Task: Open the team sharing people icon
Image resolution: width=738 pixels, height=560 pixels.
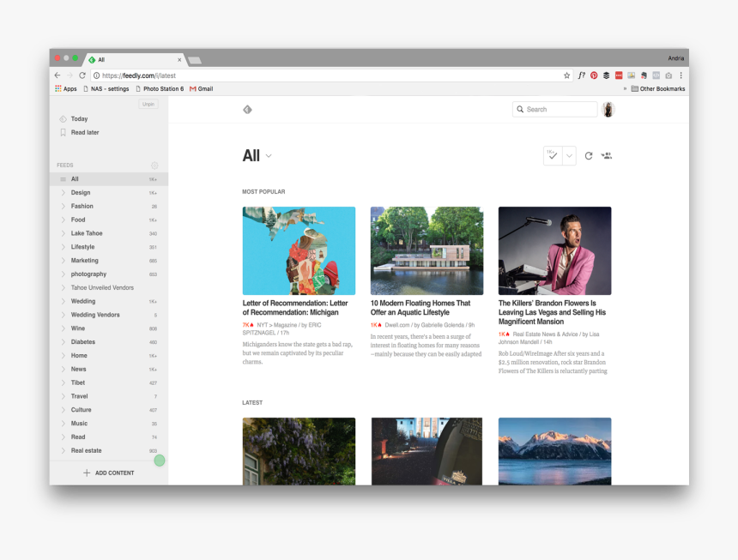Action: [607, 156]
